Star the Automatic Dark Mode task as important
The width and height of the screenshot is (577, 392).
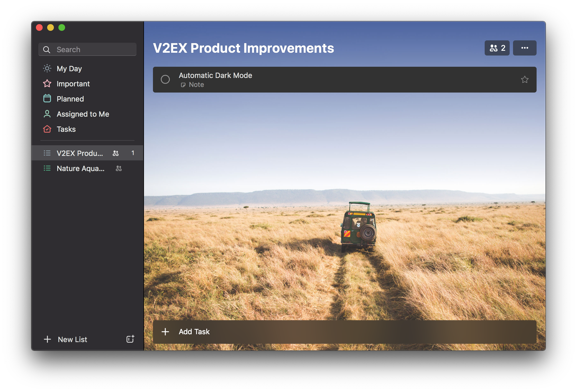tap(525, 80)
